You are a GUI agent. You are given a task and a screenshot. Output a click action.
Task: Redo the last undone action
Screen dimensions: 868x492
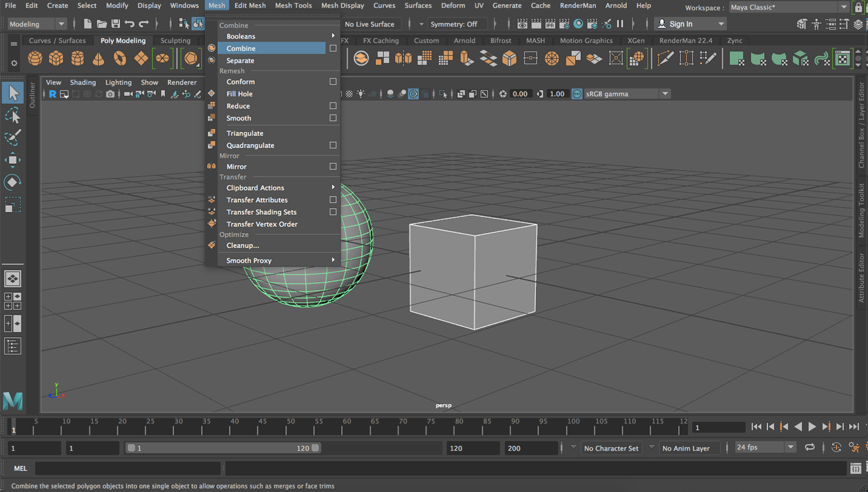pyautogui.click(x=144, y=24)
